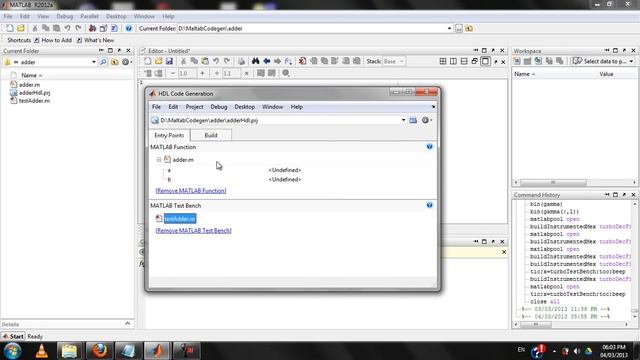This screenshot has height=360, width=640.
Task: Click What's New shortcut
Action: pos(96,40)
